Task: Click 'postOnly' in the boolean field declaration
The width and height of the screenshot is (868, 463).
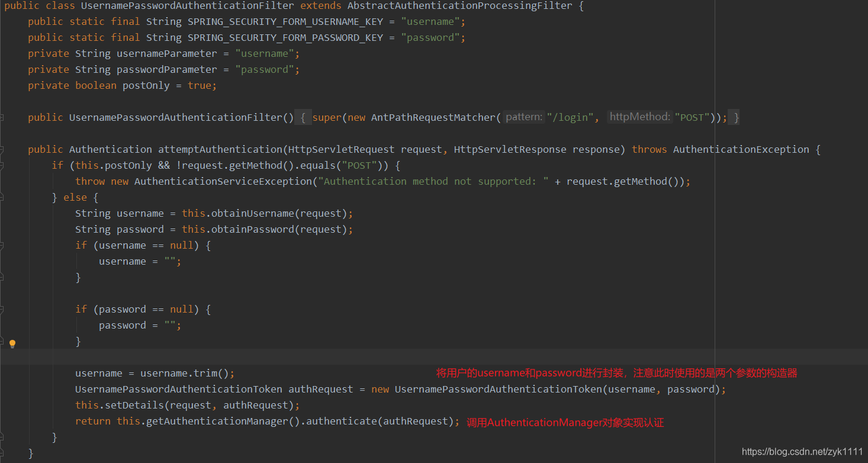Action: 146,85
